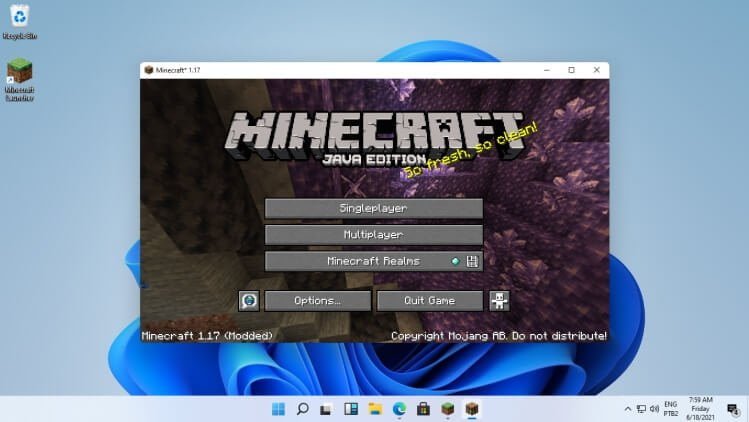Open taskbar Search
749x422 pixels.
(302, 409)
